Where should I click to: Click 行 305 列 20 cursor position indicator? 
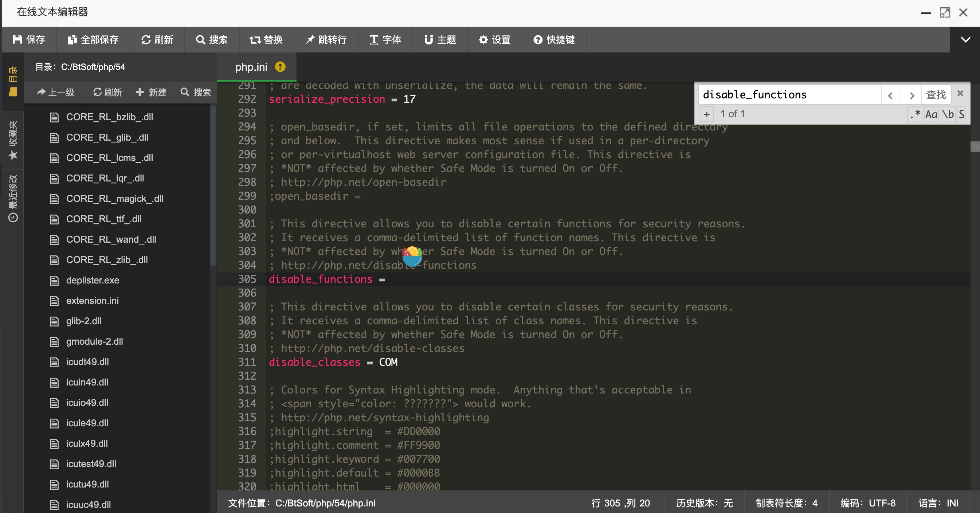[x=620, y=503]
